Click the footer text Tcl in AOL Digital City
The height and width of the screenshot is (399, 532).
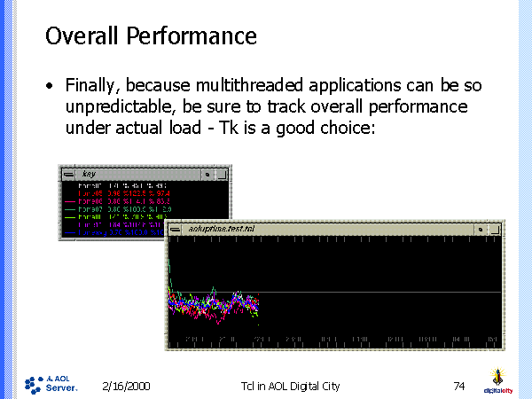pos(290,386)
